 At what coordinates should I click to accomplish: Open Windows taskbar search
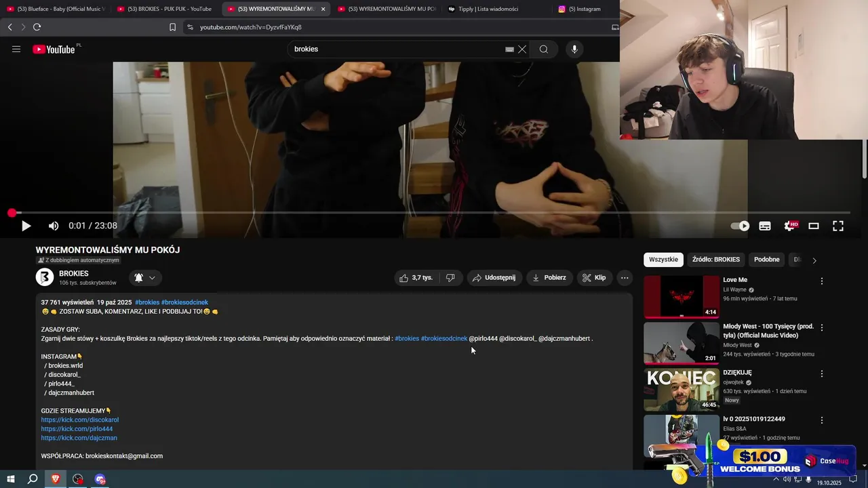33,479
